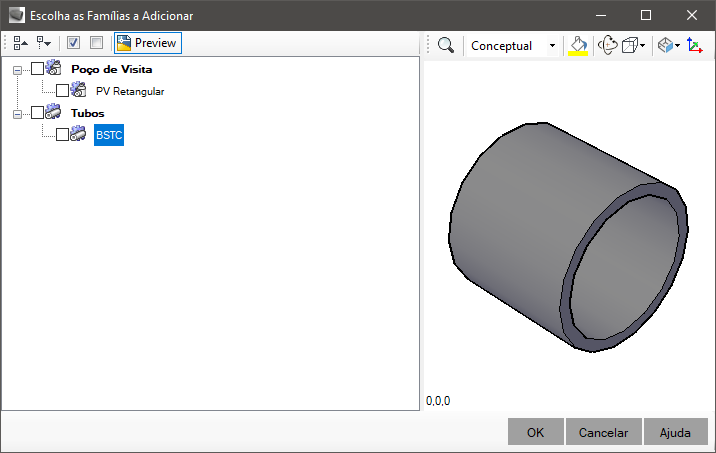This screenshot has width=716, height=453.
Task: Collapse the Tubos tree node
Action: (x=17, y=114)
